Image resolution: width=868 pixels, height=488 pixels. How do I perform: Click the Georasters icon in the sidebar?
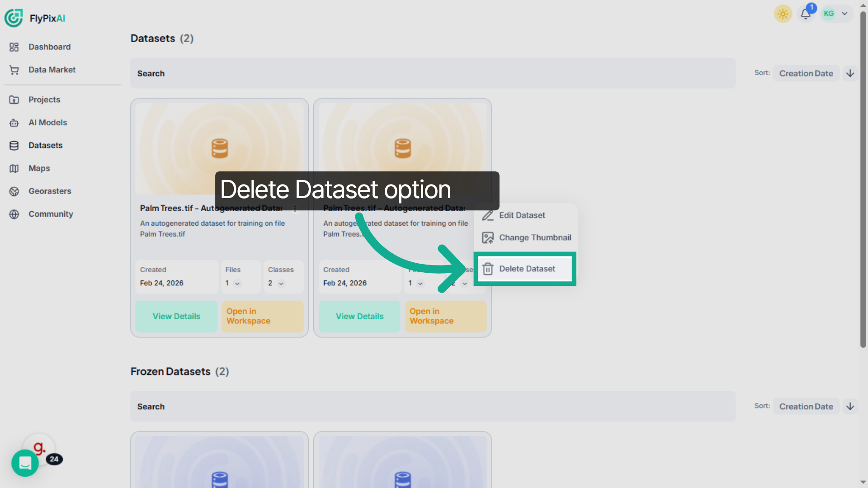(14, 191)
